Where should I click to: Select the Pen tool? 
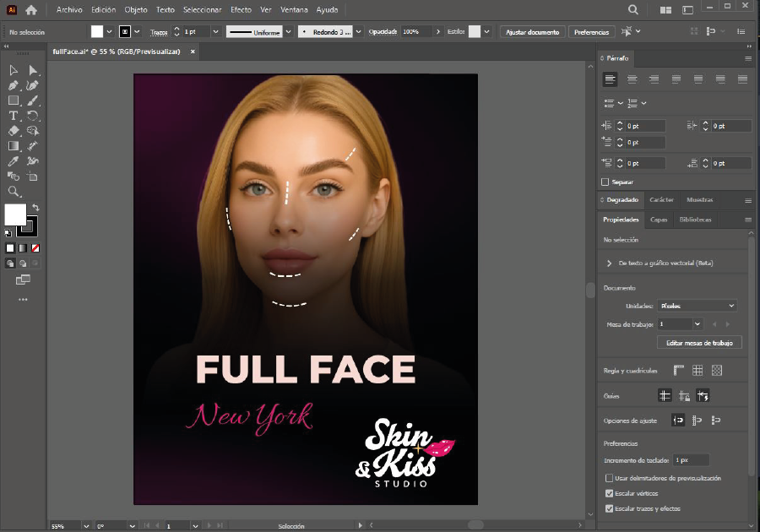pyautogui.click(x=14, y=86)
